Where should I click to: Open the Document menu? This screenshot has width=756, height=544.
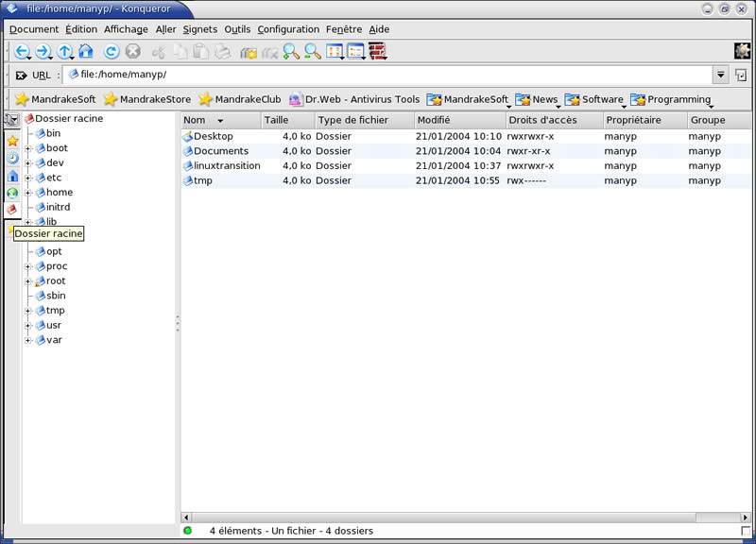tap(34, 29)
